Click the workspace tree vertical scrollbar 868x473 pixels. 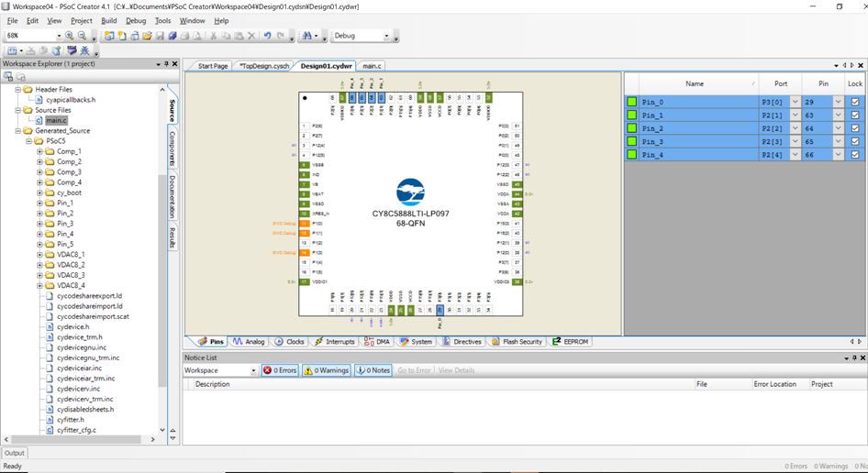tap(162, 280)
